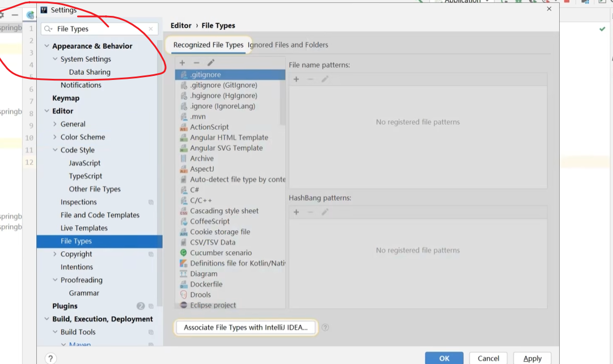
Task: Select ActionScript file type
Action: [230, 127]
